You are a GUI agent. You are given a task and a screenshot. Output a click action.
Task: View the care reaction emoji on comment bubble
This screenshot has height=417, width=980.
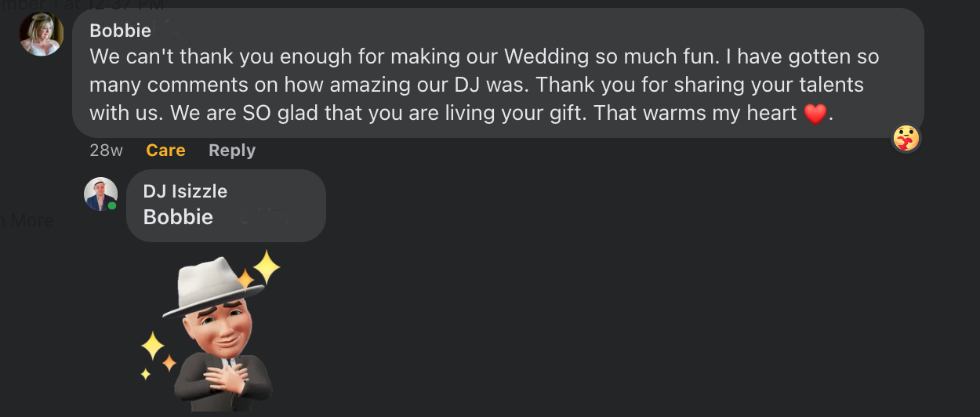(x=906, y=139)
